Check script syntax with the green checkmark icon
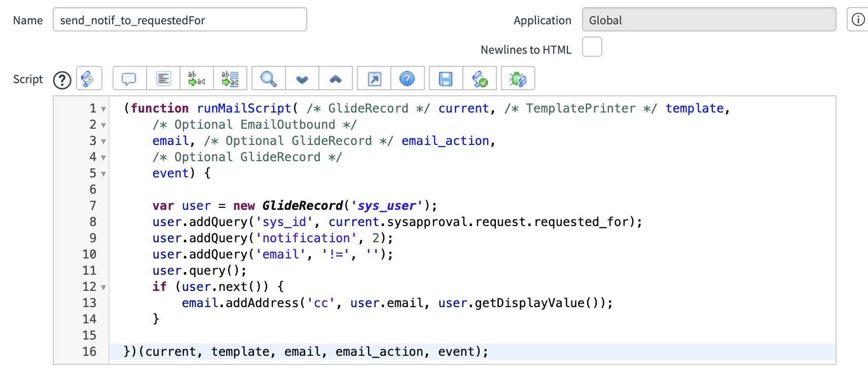 click(x=480, y=79)
